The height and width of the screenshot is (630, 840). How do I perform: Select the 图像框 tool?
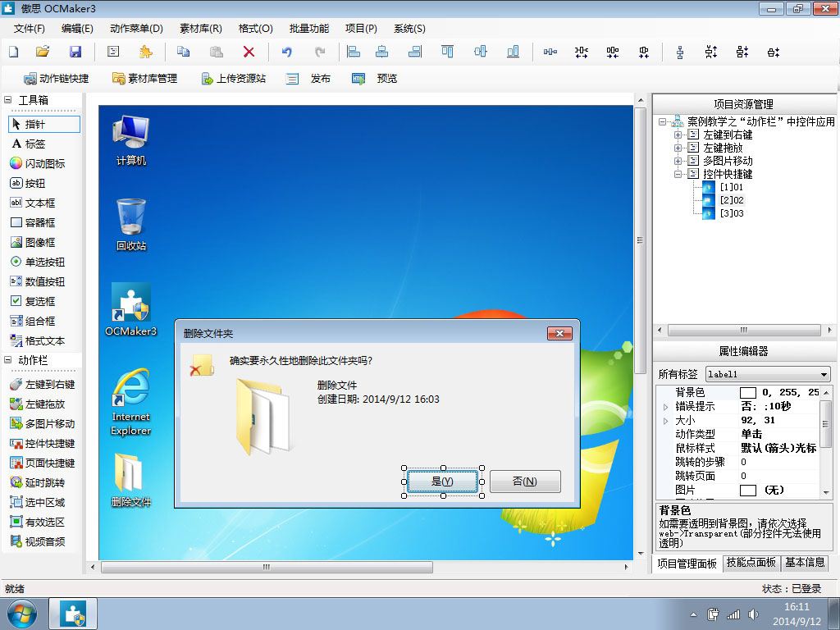click(x=33, y=242)
